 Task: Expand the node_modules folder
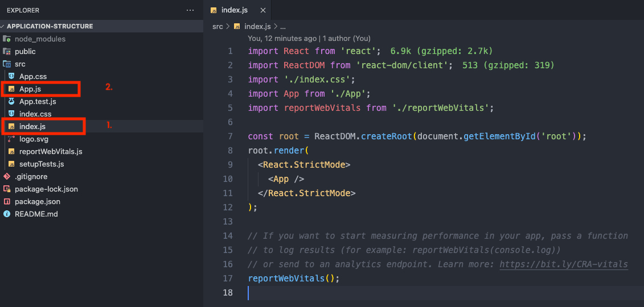pos(40,39)
